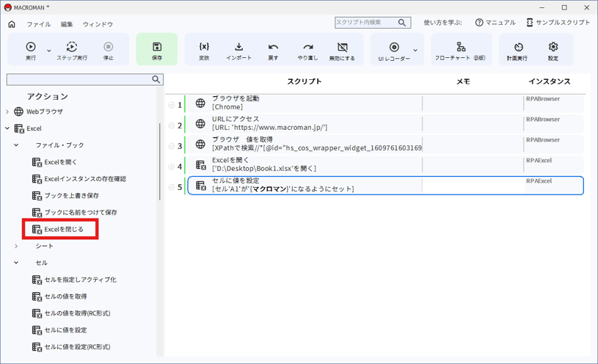The image size is (598, 364).
Task: Select セルの値を取得 action
Action: click(x=59, y=296)
